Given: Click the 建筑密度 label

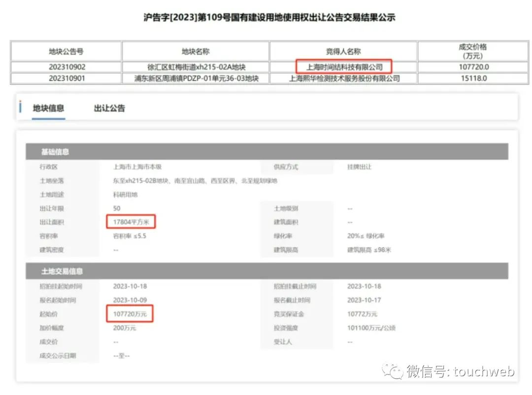Looking at the screenshot, I should point(52,250).
